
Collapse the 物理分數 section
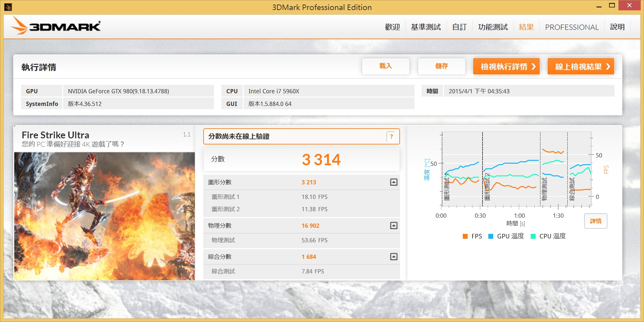coord(394,225)
